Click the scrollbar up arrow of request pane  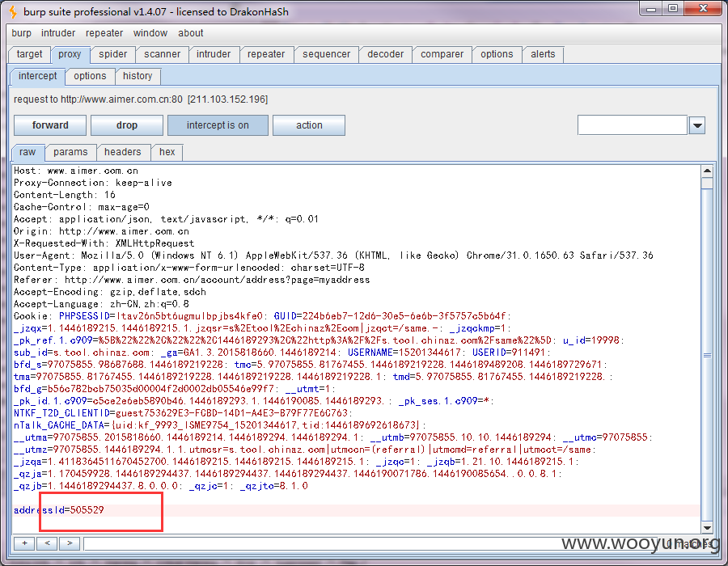[x=707, y=171]
